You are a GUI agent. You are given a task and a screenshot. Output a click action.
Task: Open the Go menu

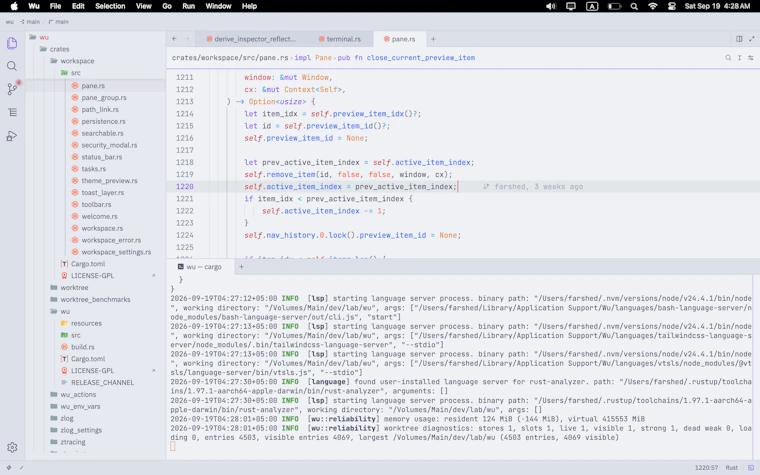point(167,6)
